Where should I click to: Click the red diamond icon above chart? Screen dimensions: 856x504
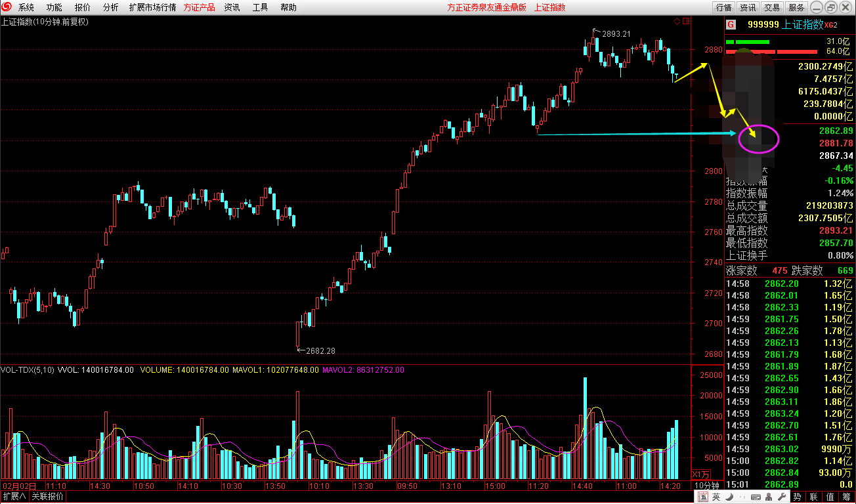point(677,21)
